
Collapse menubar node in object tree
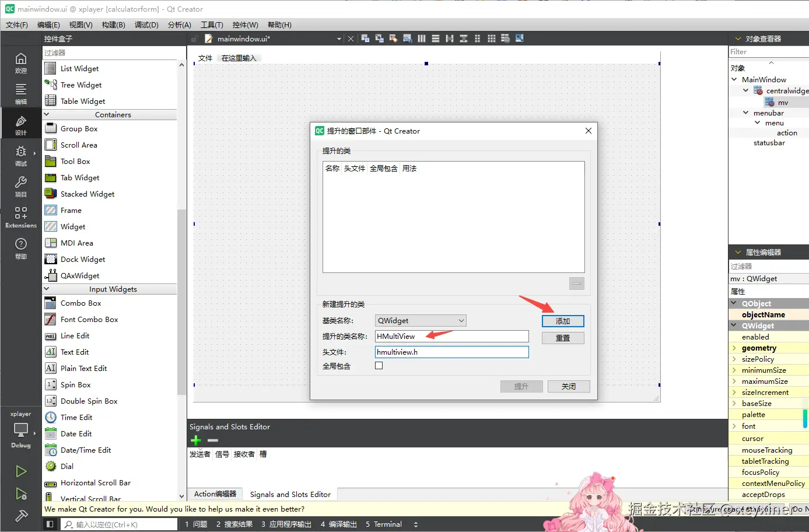(746, 113)
